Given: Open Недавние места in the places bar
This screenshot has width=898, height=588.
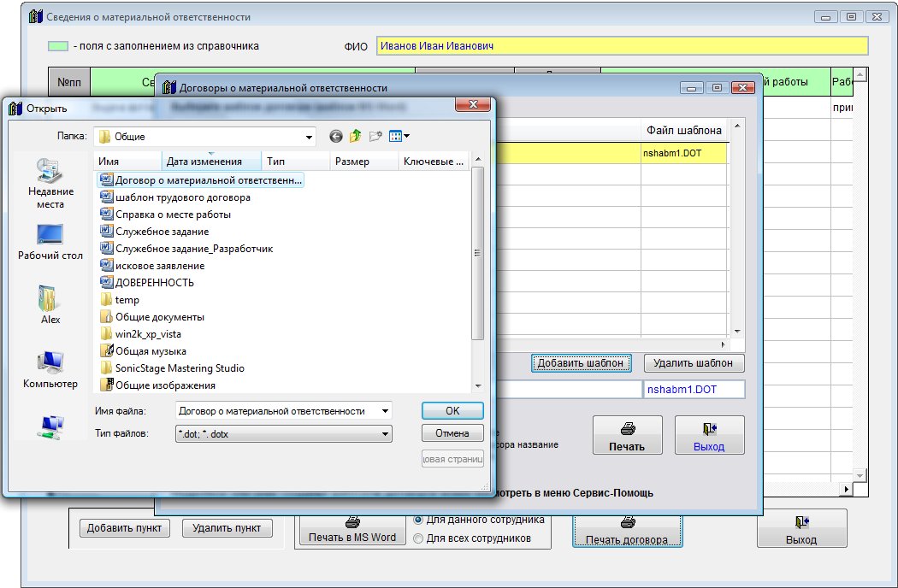Looking at the screenshot, I should (50, 183).
